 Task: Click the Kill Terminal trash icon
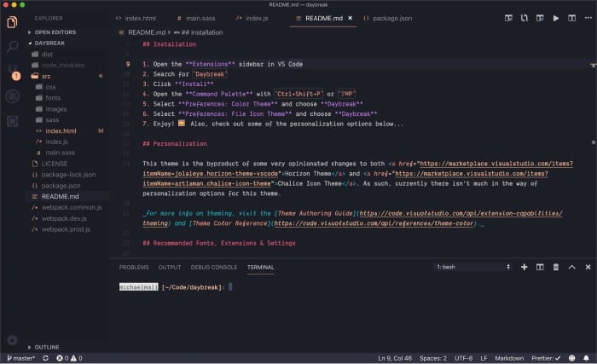(x=556, y=267)
